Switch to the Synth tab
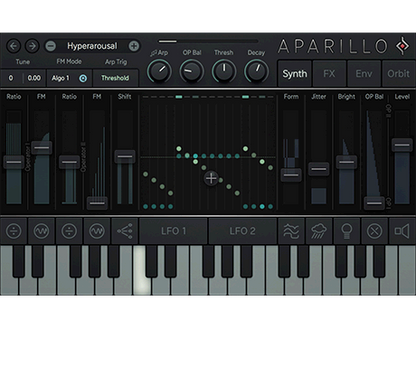The width and height of the screenshot is (416, 376). pyautogui.click(x=295, y=74)
